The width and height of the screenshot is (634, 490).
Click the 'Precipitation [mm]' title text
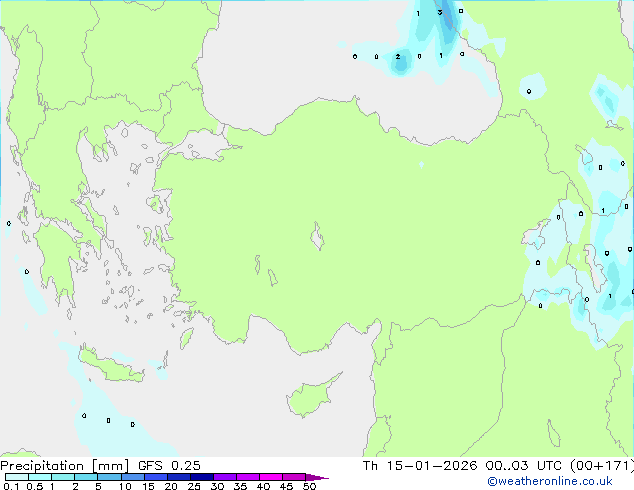(x=65, y=466)
